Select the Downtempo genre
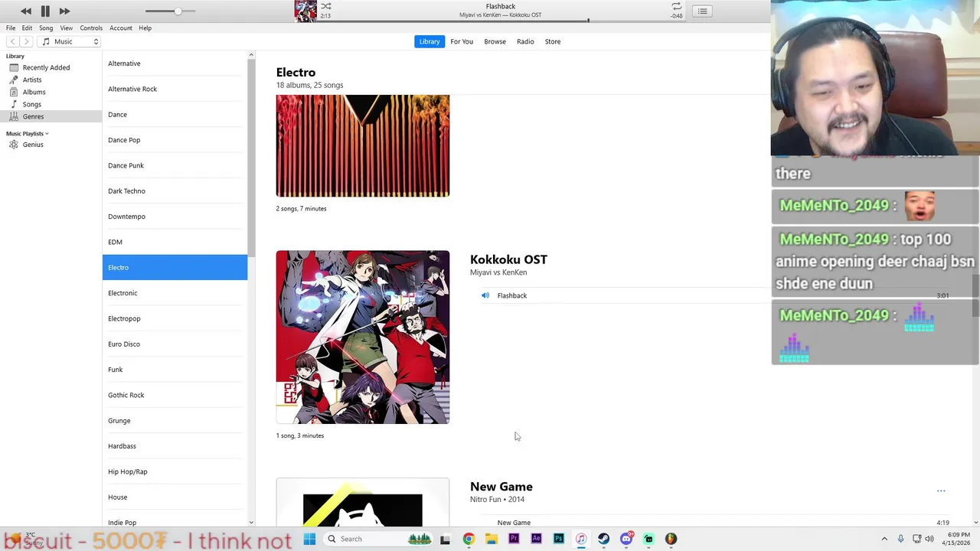The height and width of the screenshot is (551, 980). [x=175, y=217]
